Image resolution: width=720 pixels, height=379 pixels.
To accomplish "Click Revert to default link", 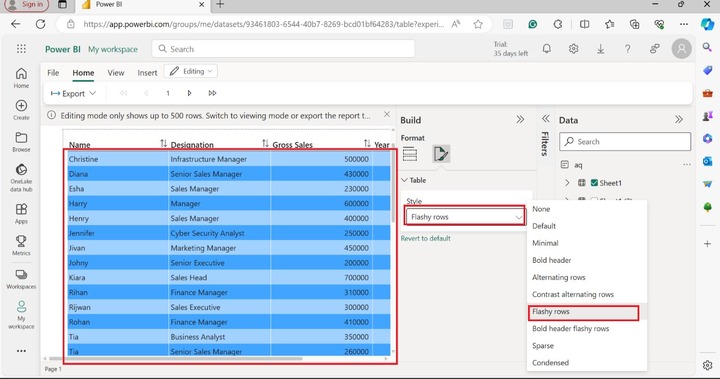I will coord(425,238).
